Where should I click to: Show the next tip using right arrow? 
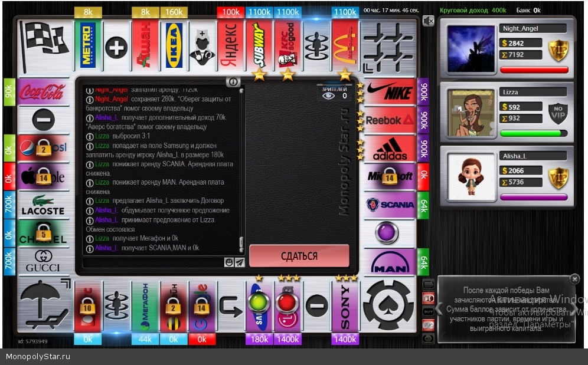pyautogui.click(x=574, y=309)
